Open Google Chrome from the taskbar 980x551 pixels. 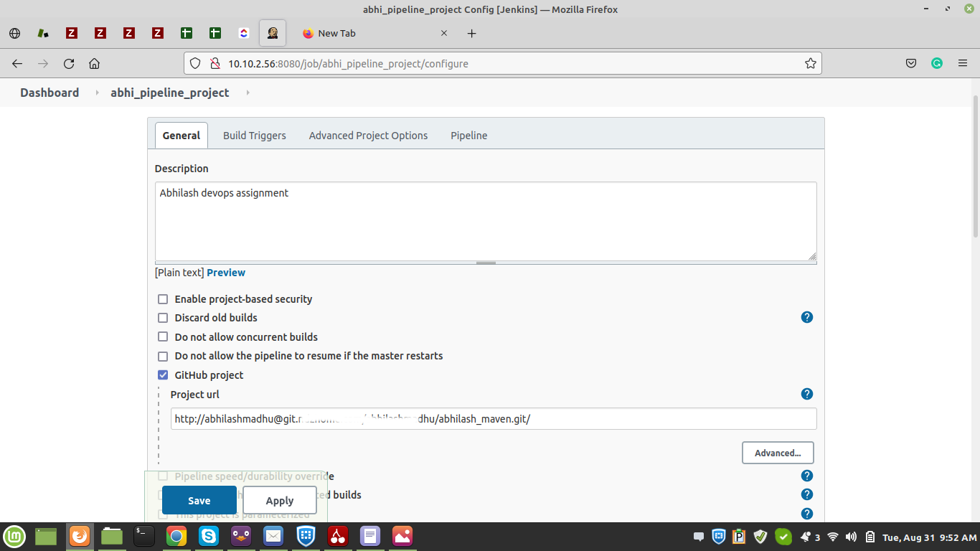[176, 536]
